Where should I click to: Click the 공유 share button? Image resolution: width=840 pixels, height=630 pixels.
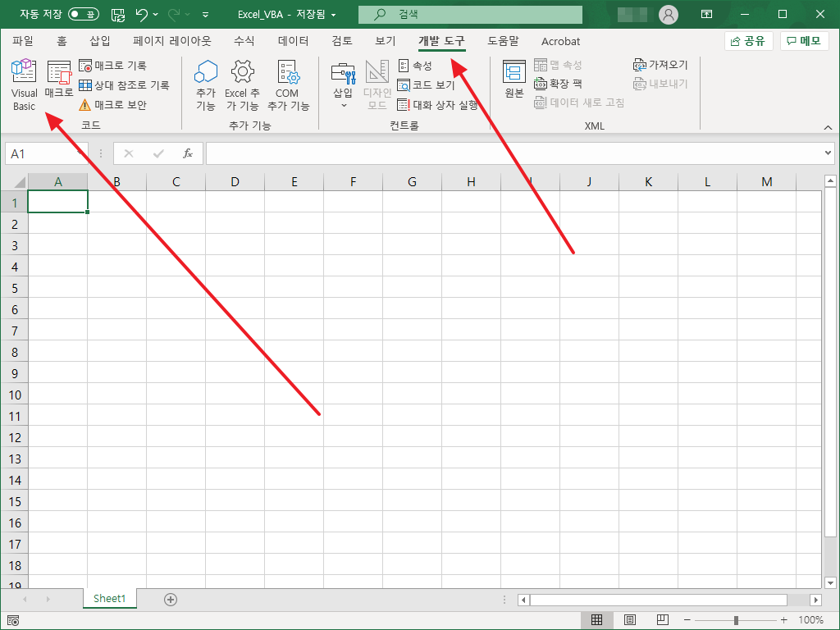(x=748, y=41)
